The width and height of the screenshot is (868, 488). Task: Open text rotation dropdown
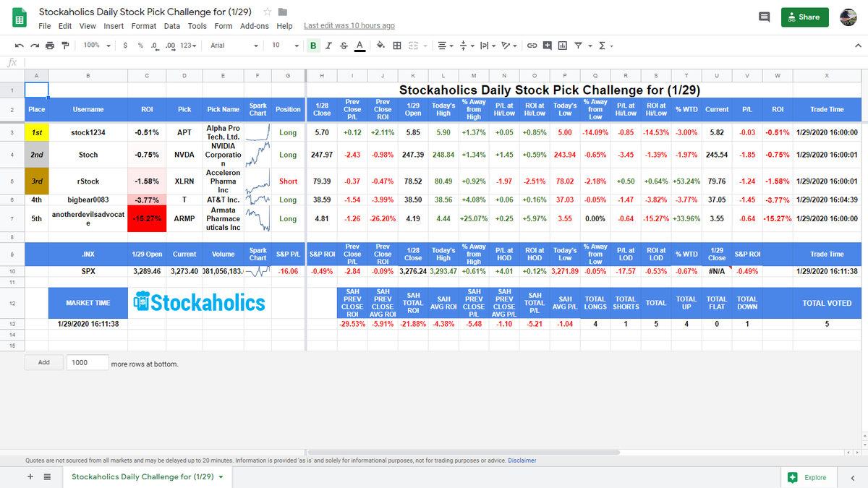[509, 46]
